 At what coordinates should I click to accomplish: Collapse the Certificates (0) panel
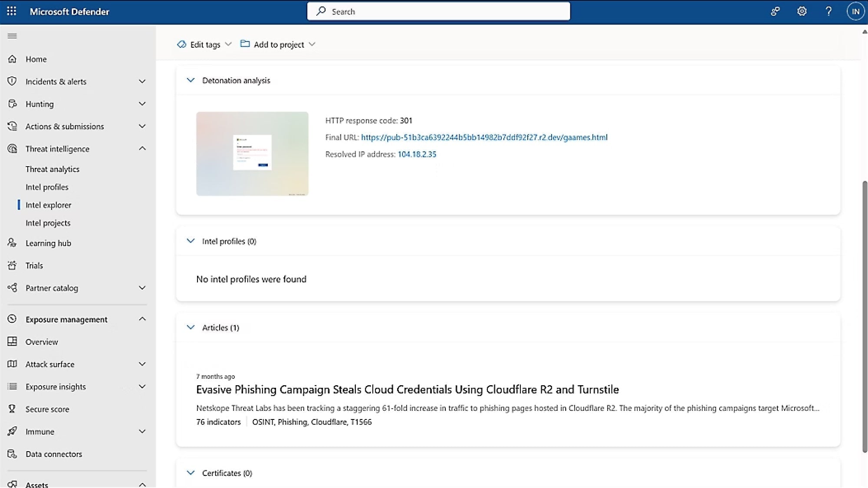click(191, 472)
